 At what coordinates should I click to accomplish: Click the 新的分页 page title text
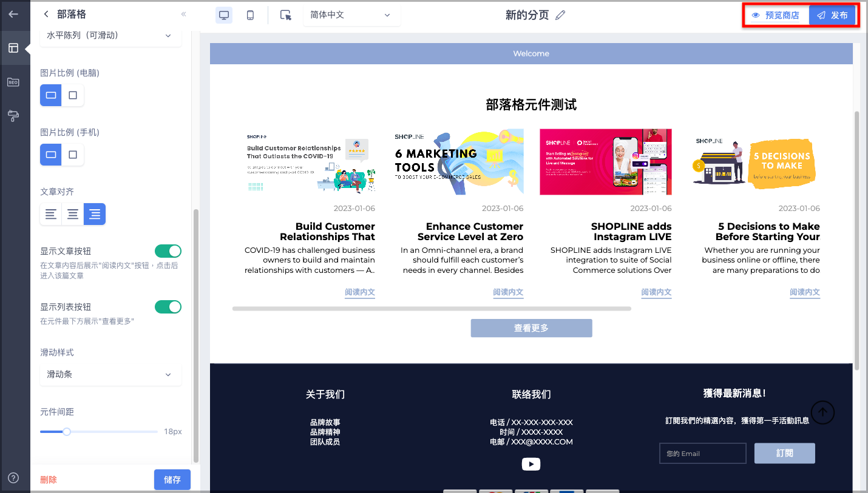(x=527, y=15)
